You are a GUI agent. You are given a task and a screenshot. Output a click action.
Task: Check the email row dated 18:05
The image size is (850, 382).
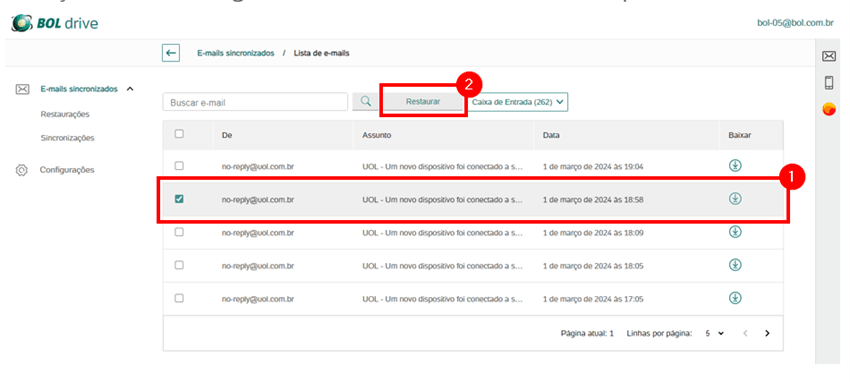[179, 265]
